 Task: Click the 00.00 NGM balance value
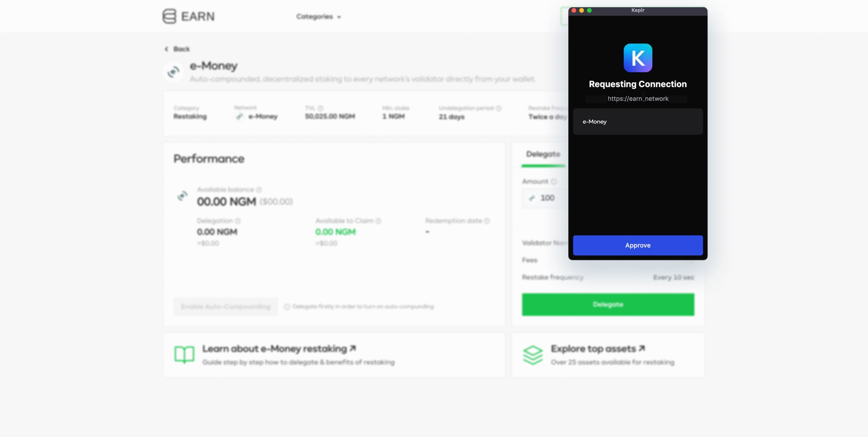click(x=226, y=202)
